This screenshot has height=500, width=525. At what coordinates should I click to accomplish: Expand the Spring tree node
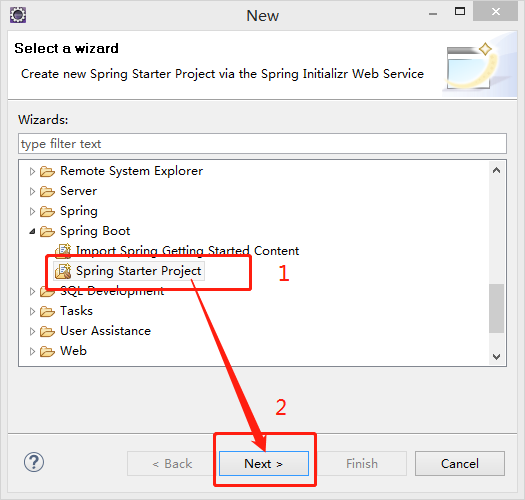(x=32, y=212)
